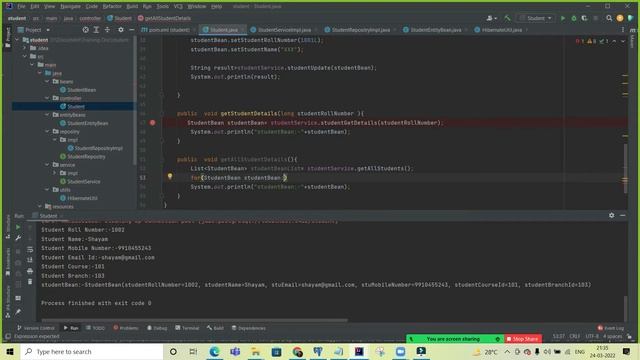The height and width of the screenshot is (360, 640).
Task: Open the Navigate menu
Action: tap(70, 7)
